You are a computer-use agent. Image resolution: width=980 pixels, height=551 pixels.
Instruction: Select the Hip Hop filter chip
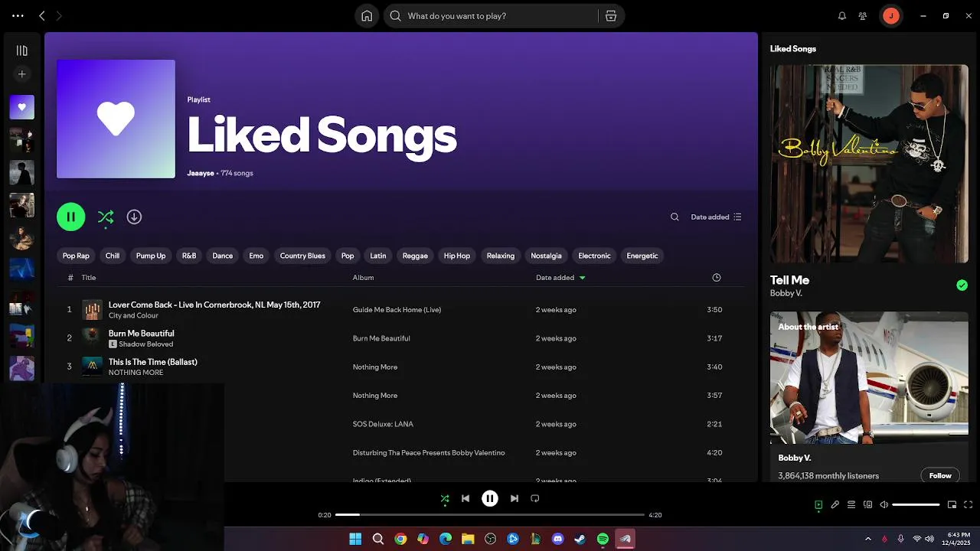457,256
